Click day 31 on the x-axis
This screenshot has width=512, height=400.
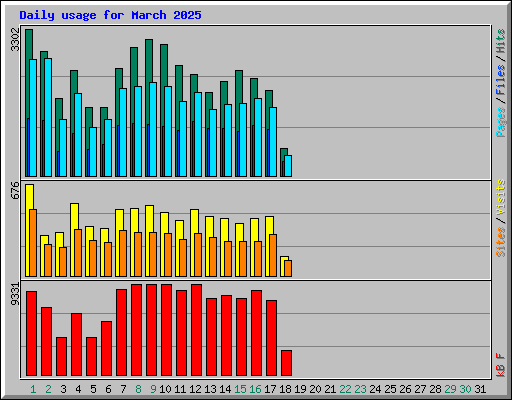480,389
